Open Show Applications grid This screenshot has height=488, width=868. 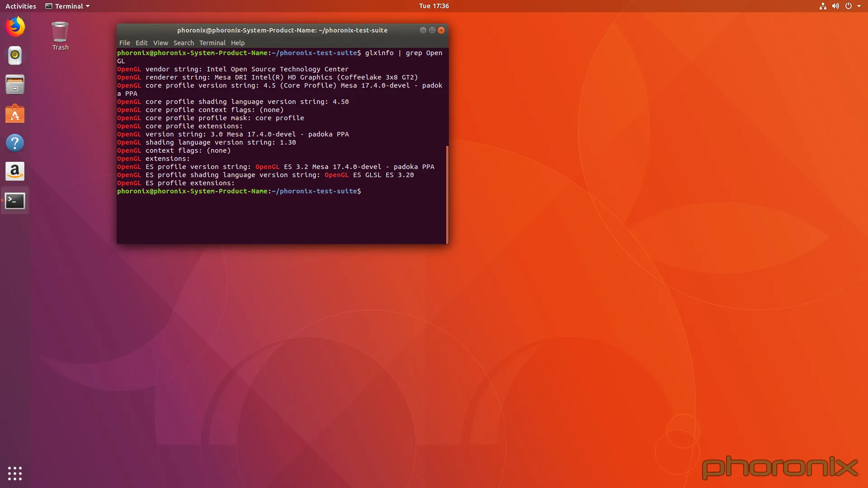(15, 473)
